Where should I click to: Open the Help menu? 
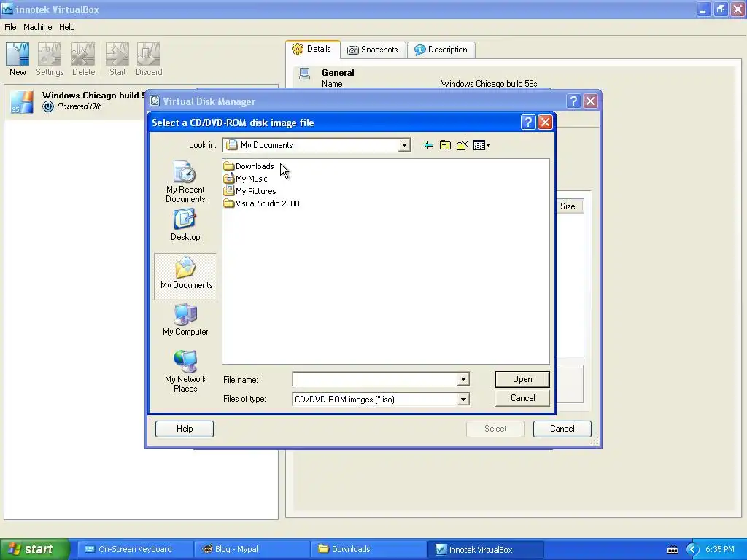pos(66,27)
